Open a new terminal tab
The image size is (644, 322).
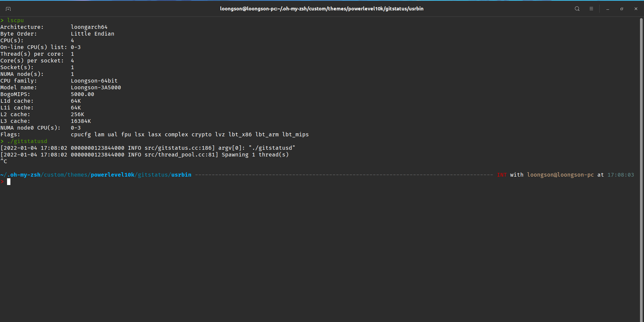point(8,9)
